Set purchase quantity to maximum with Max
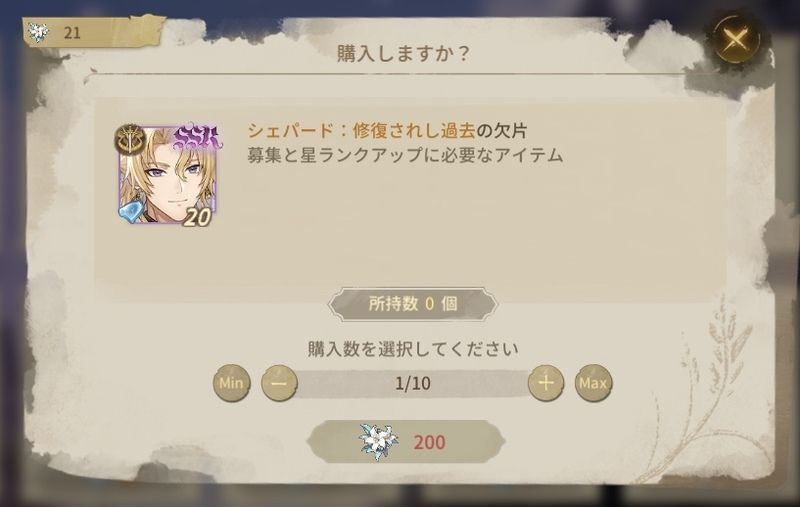Viewport: 800px width, 507px height. 593,383
